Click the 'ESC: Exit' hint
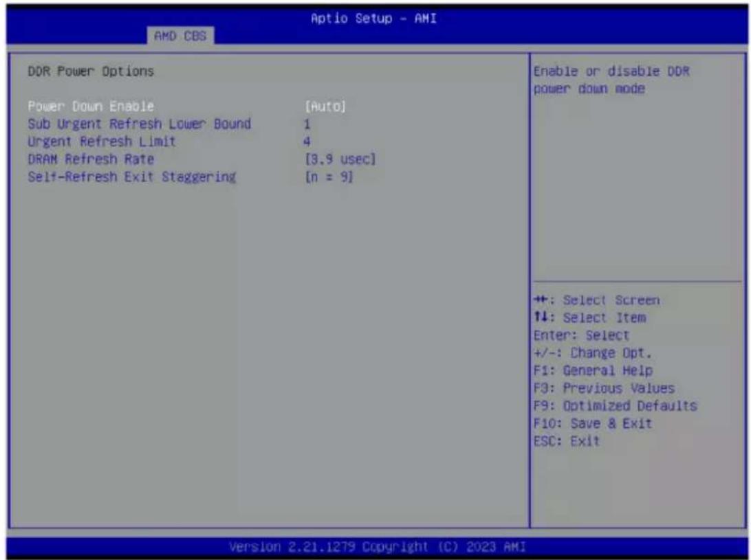This screenshot has height=560, width=751. click(x=567, y=441)
